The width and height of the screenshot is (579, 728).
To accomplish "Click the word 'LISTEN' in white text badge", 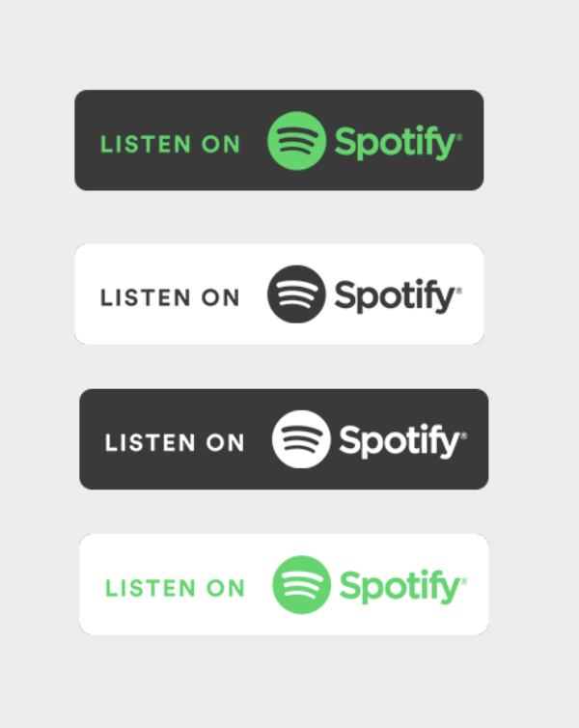I will [x=151, y=442].
